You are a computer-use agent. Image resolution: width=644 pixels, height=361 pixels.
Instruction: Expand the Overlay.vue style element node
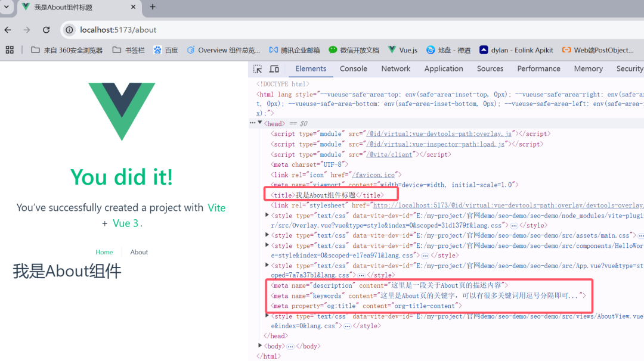click(267, 215)
